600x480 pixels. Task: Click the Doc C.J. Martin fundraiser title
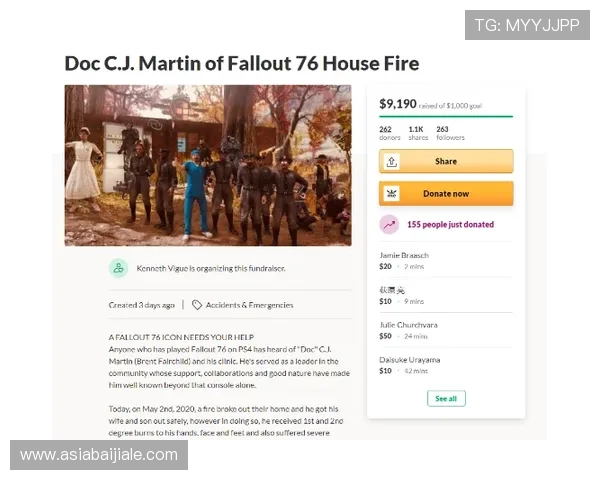pyautogui.click(x=242, y=64)
